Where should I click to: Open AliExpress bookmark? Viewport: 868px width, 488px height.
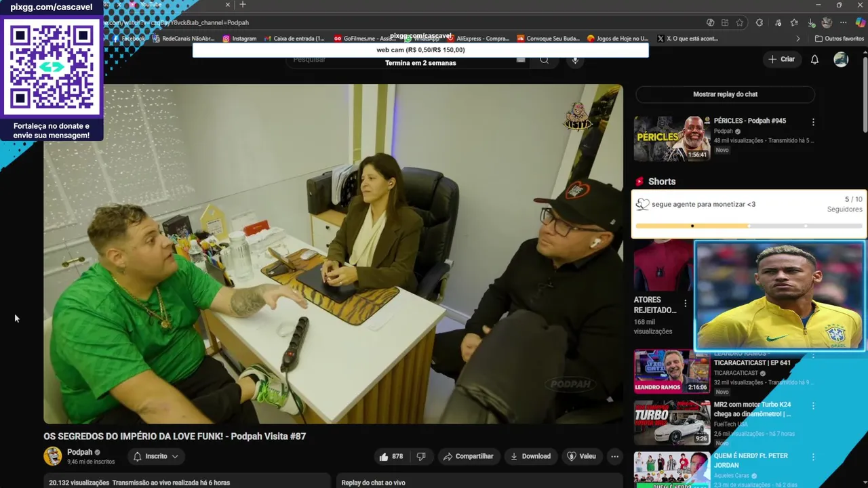pos(477,39)
